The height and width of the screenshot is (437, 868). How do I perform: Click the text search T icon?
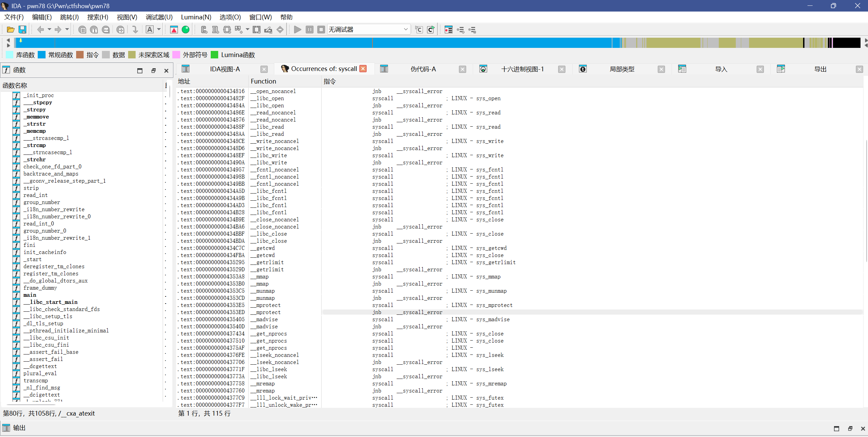point(94,30)
